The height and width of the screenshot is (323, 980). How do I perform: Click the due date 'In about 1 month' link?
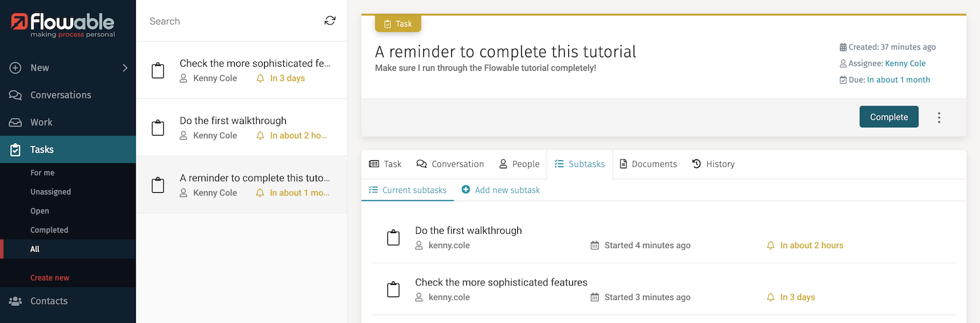tap(898, 80)
